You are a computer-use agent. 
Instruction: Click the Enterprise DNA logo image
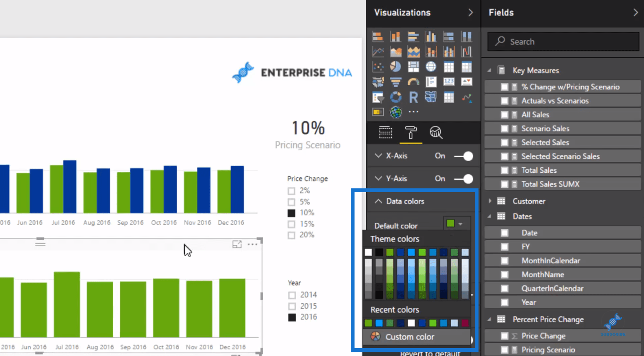pyautogui.click(x=292, y=73)
